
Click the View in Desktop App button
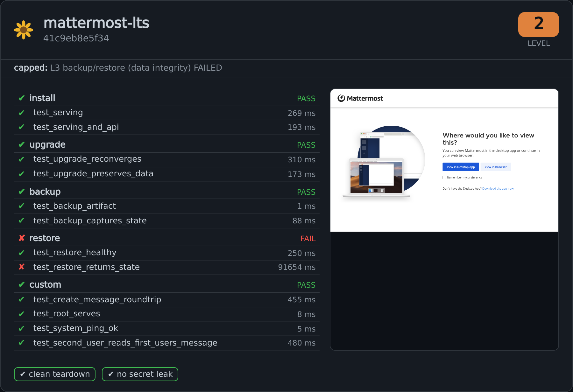[x=461, y=167]
